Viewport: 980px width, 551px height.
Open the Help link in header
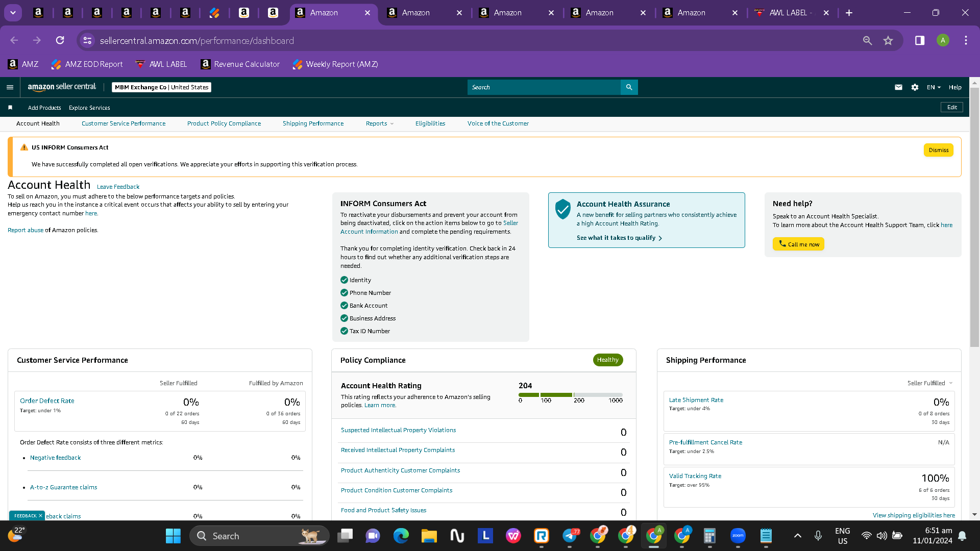[955, 87]
